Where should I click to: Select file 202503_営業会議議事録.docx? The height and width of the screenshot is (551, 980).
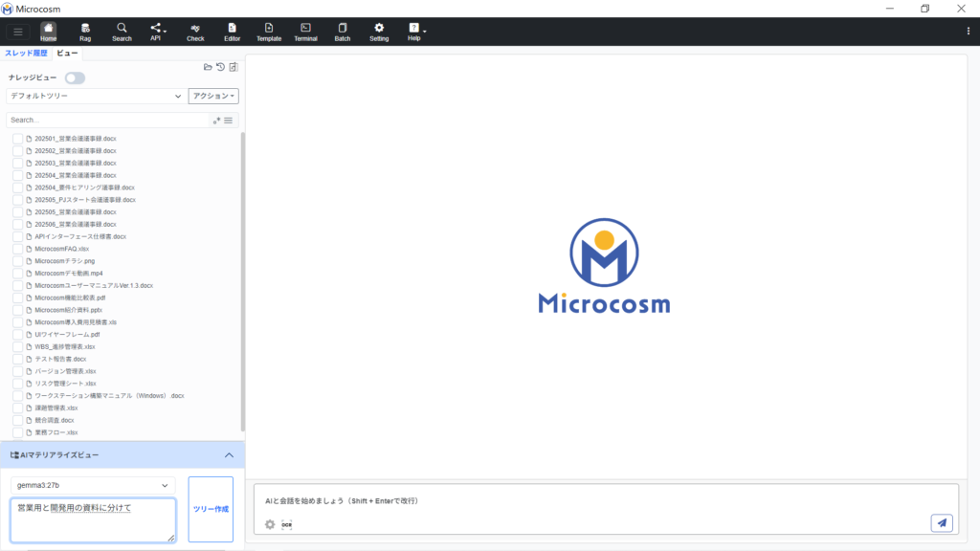point(76,163)
